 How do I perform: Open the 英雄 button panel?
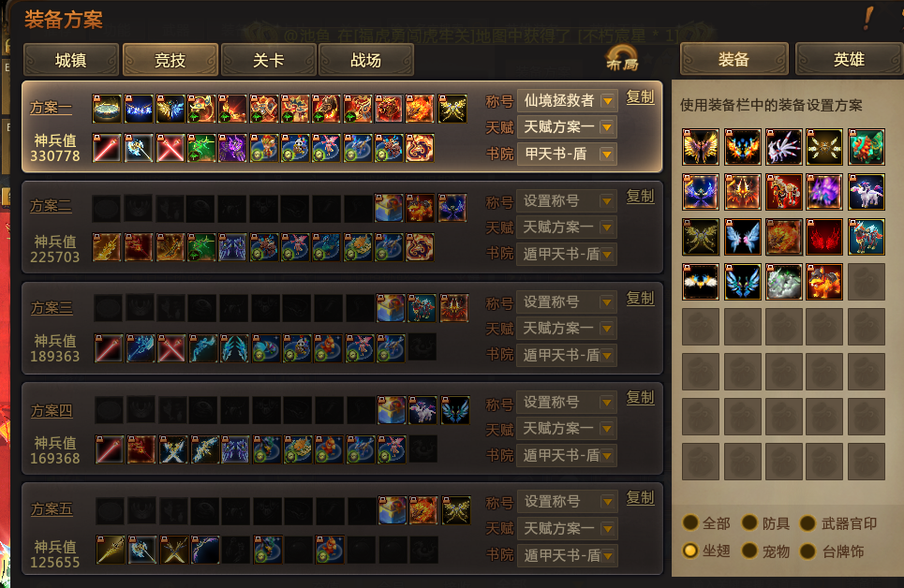tap(848, 59)
